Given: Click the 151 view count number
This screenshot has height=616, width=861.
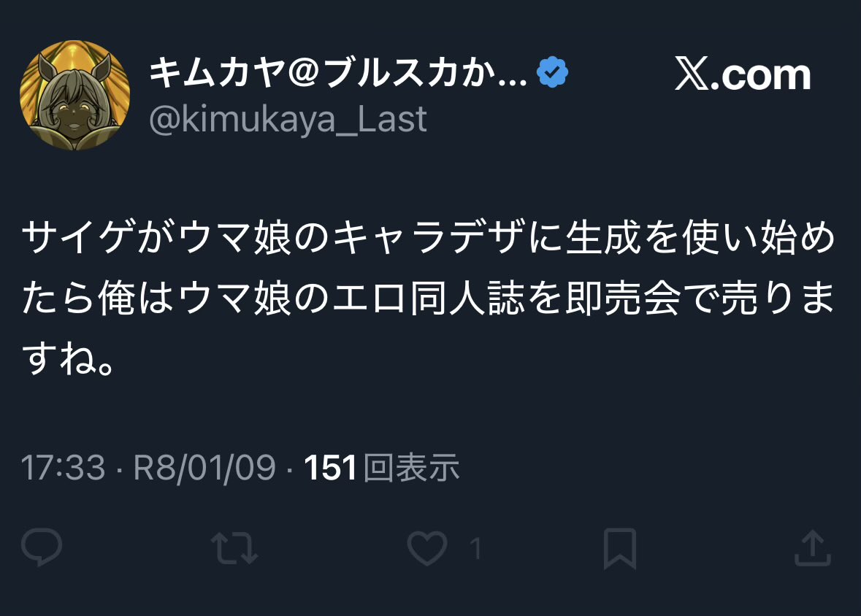Looking at the screenshot, I should (329, 468).
